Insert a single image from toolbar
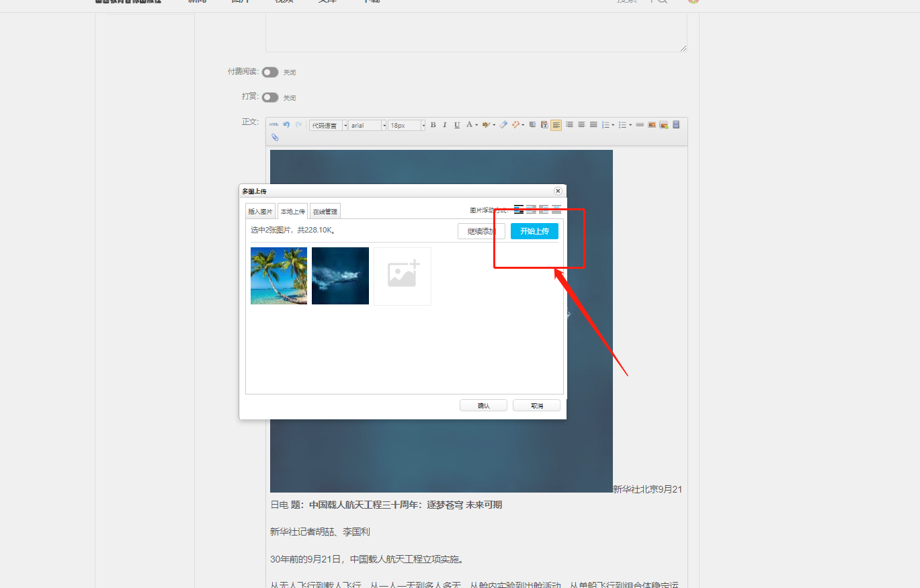This screenshot has width=920, height=588. [x=652, y=125]
